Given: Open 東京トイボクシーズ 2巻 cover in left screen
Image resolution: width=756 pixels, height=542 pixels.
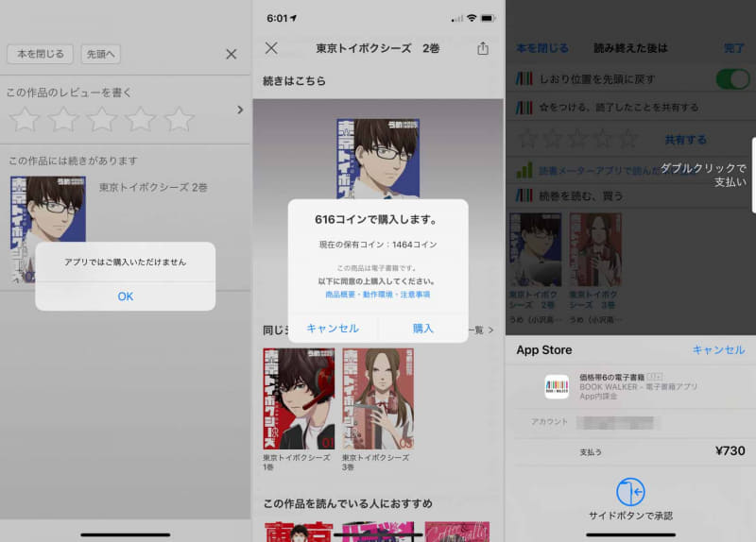Looking at the screenshot, I should pos(48,229).
